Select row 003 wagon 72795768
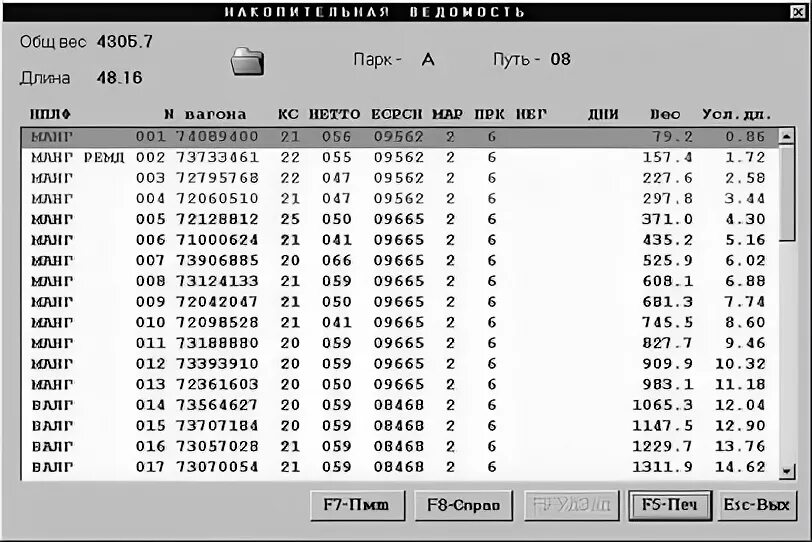Screen dimensions: 812x542 tap(400, 178)
